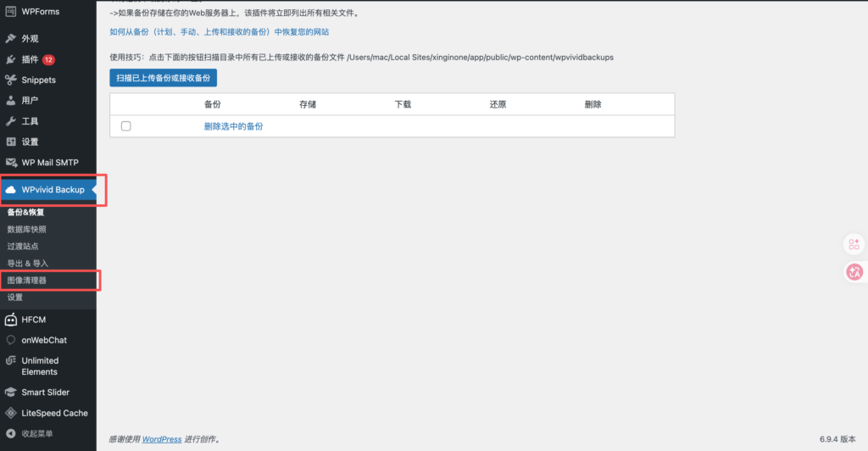Open the WPvivid 设置 submenu item

15,298
